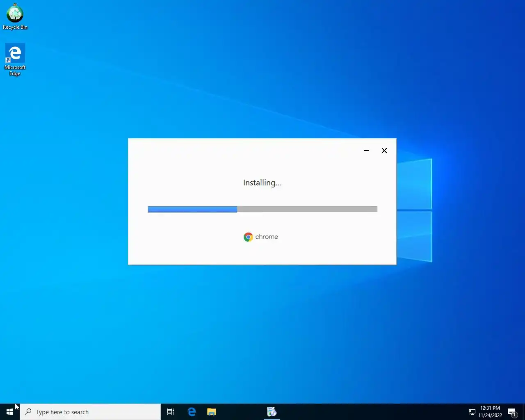Open Task View from the taskbar
This screenshot has height=420, width=525.
pos(171,412)
